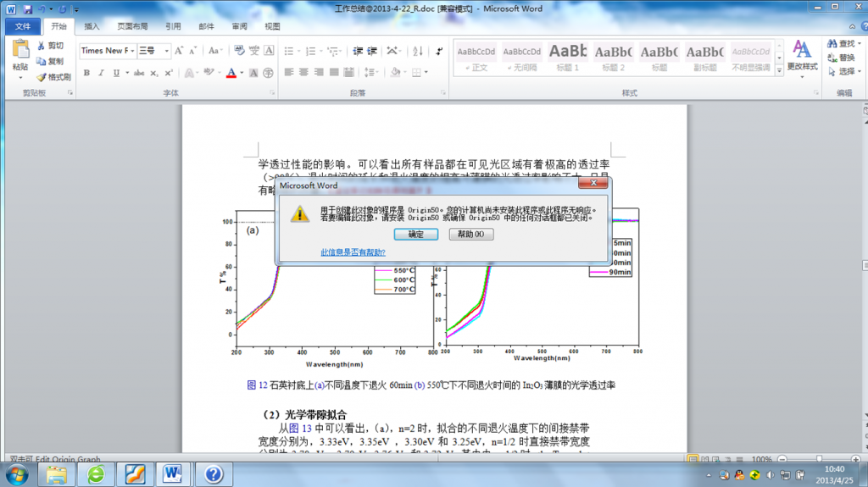
Task: Align text right
Action: pyautogui.click(x=319, y=72)
